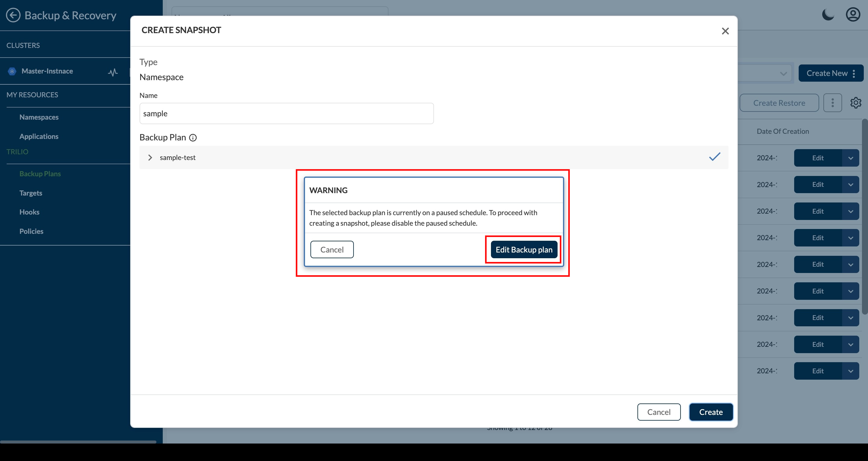The width and height of the screenshot is (868, 461).
Task: Toggle the sample-test plan checkmark
Action: 714,157
